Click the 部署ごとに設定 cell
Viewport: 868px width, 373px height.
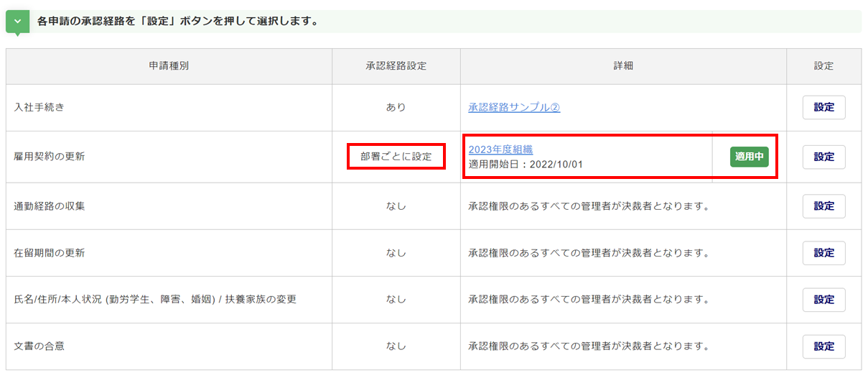(396, 157)
